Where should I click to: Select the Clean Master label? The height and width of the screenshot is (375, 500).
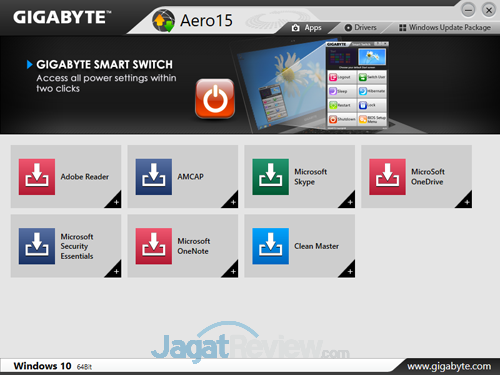pos(316,246)
